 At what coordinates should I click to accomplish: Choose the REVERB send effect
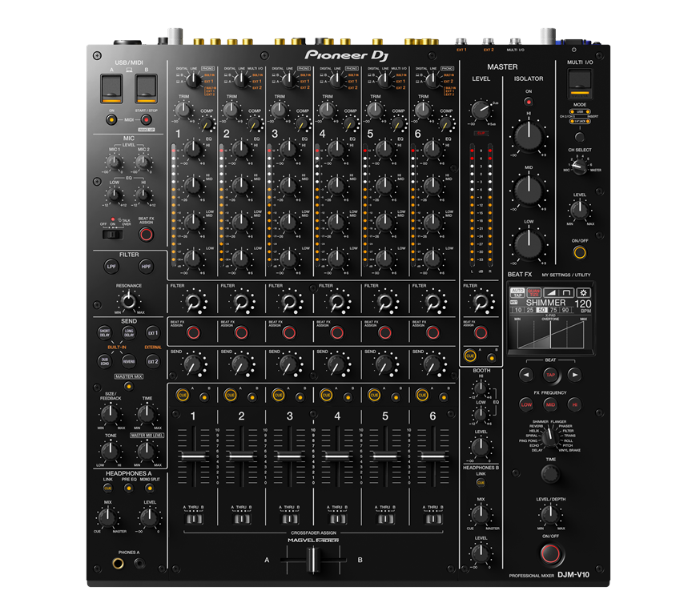click(x=129, y=361)
